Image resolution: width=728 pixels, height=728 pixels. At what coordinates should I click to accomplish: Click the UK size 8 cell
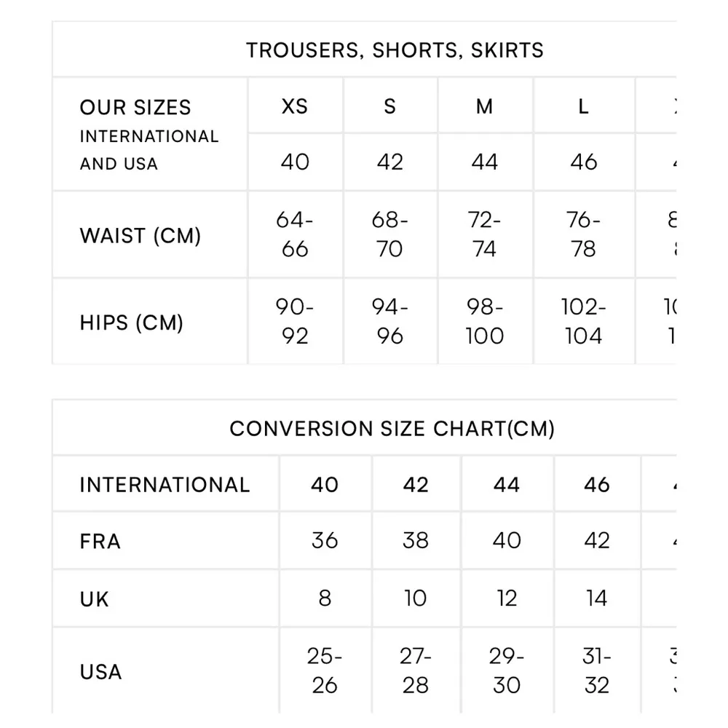click(325, 598)
